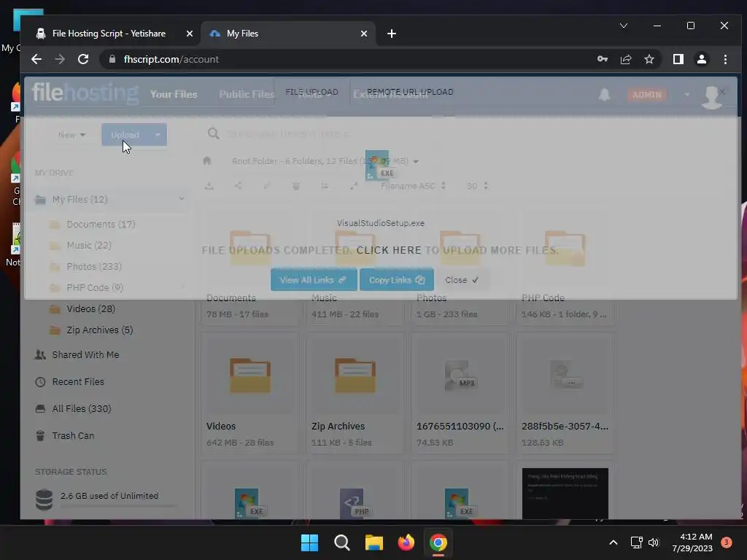Open the volume control
This screenshot has height=560, width=747.
tap(654, 542)
